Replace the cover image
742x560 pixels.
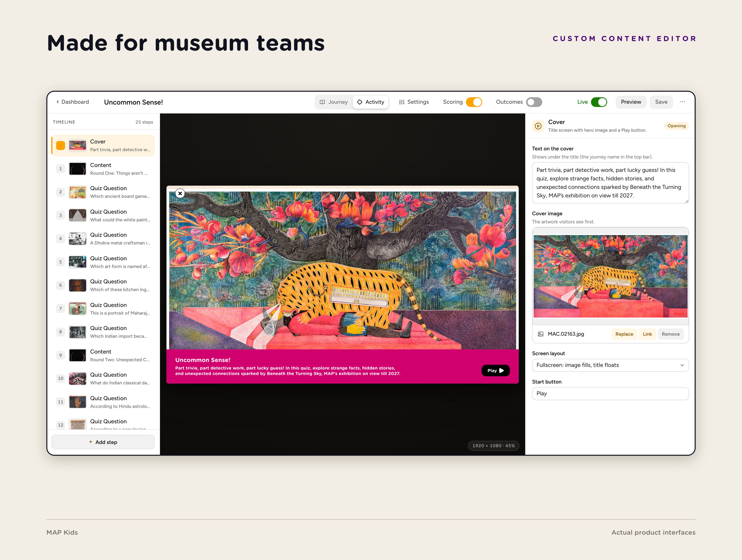coord(624,334)
